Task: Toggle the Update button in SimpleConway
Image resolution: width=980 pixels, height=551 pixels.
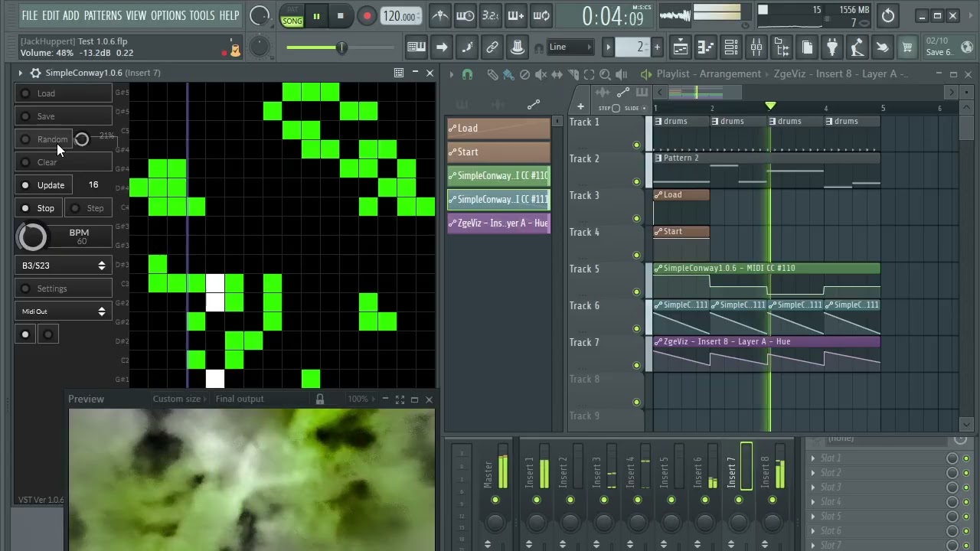Action: click(x=44, y=185)
